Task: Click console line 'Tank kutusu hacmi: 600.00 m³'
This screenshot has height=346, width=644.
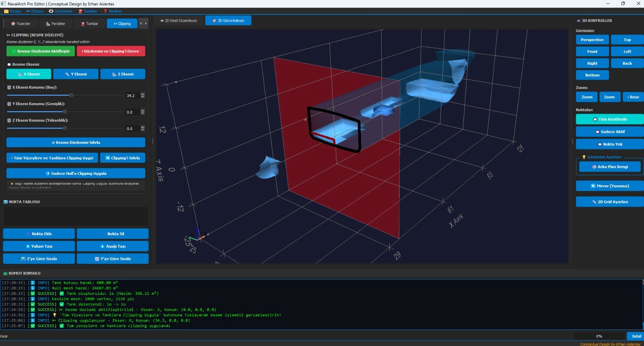Action: 85,283
